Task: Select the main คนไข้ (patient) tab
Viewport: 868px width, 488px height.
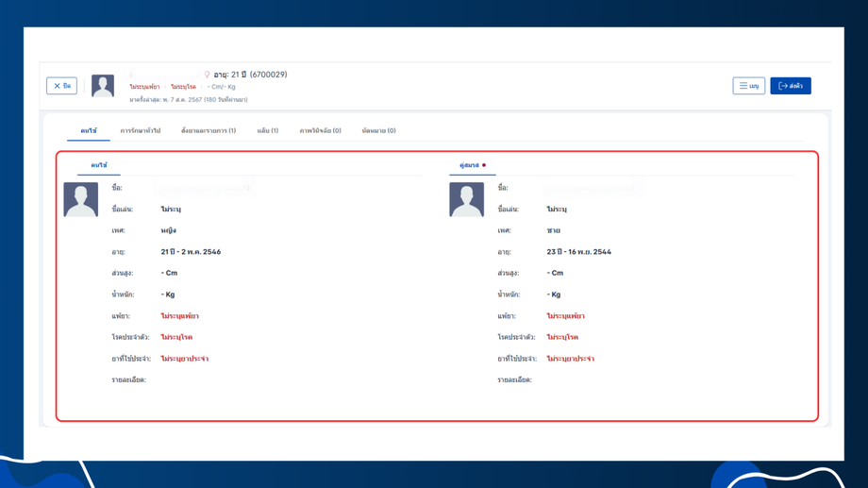Action: 89,130
